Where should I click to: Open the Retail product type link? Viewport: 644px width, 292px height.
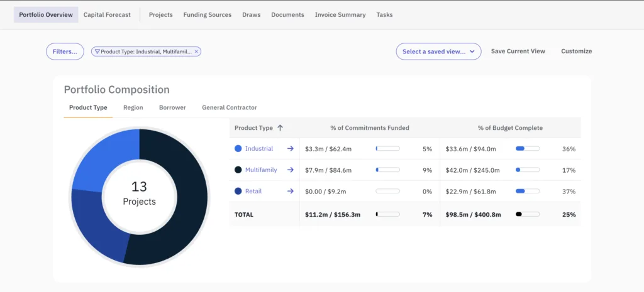click(x=253, y=191)
